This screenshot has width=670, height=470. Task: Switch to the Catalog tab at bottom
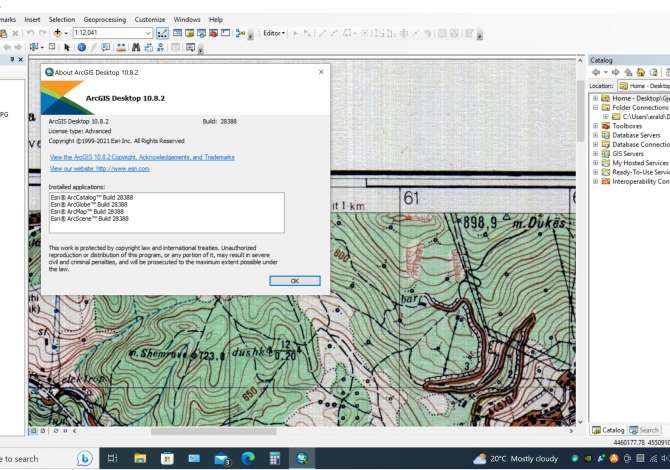point(608,430)
